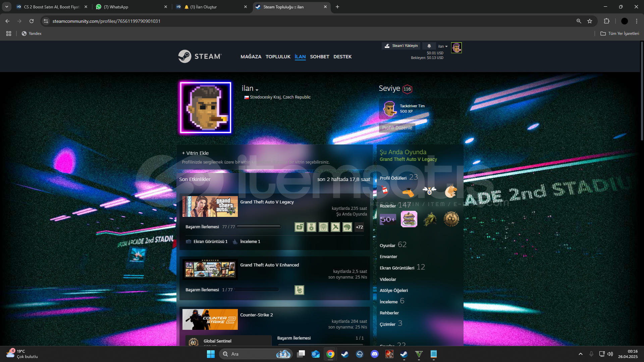Viewport: 644px width, 362px height.
Task: Click the GTA V Enhanced achievement progress bar
Action: (257, 290)
